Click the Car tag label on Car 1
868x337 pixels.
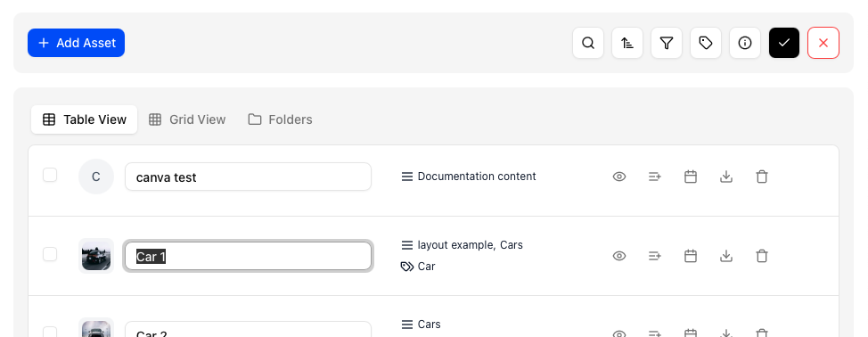[426, 267]
